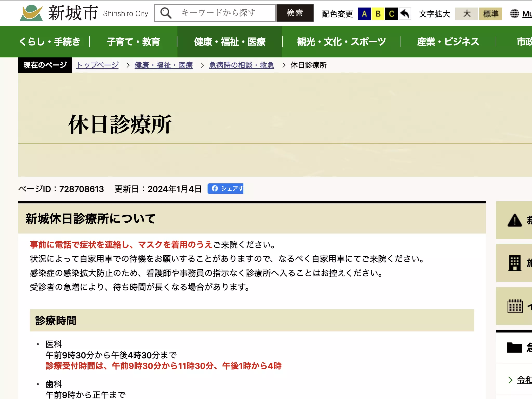Image resolution: width=532 pixels, height=399 pixels.
Task: Click the 休日診療所 page title
Action: (120, 124)
